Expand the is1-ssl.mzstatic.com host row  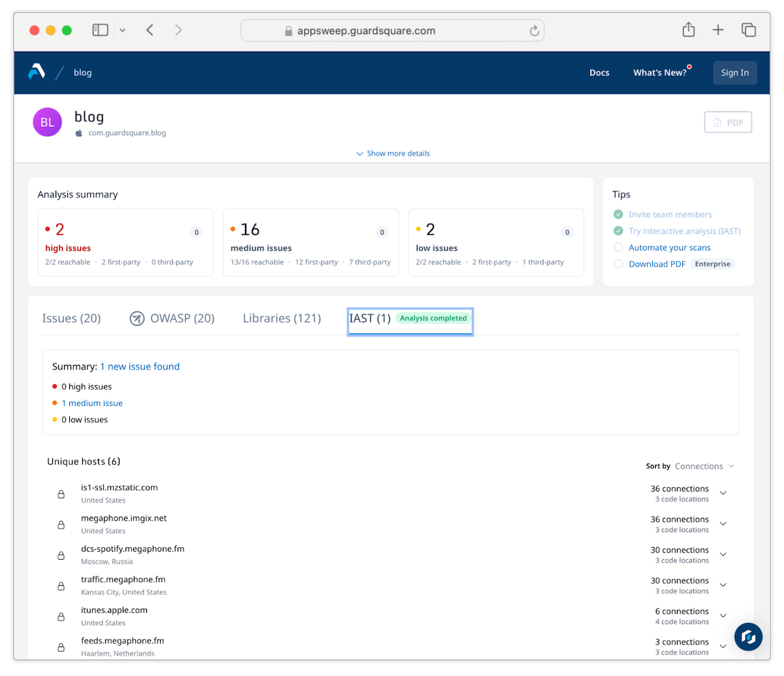(x=723, y=493)
